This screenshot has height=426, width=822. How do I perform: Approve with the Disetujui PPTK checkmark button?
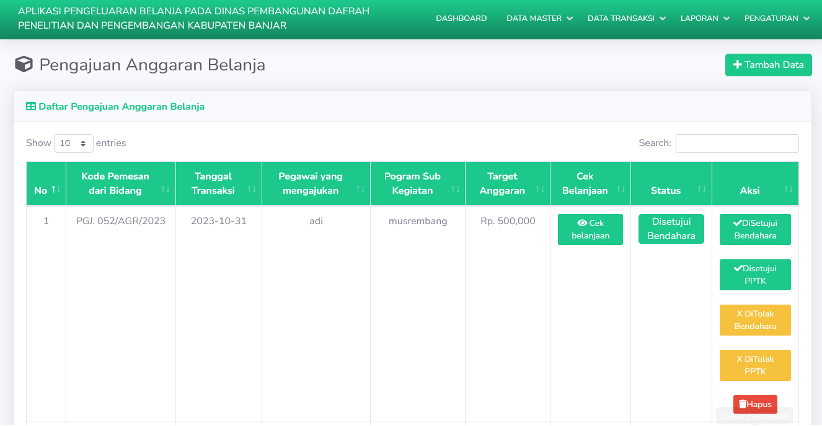click(755, 275)
